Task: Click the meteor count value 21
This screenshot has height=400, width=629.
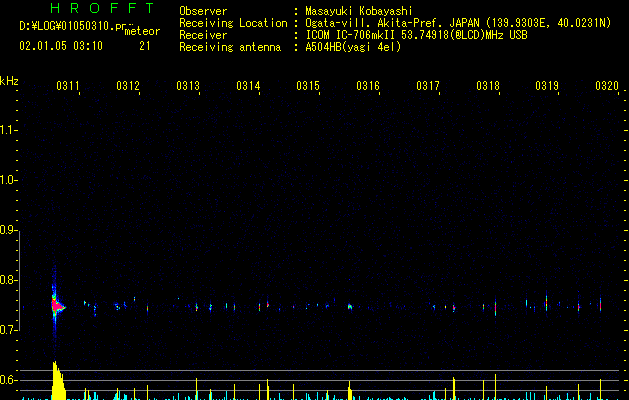Action: 145,46
